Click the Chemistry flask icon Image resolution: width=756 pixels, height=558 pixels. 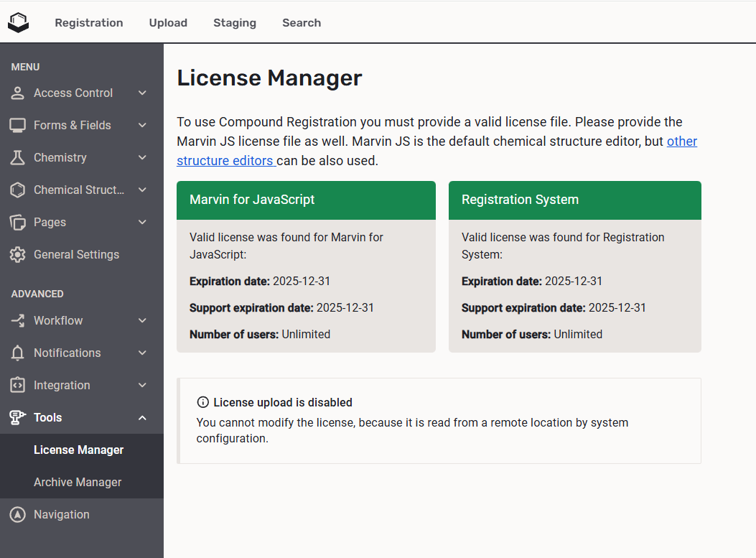pyautogui.click(x=18, y=157)
